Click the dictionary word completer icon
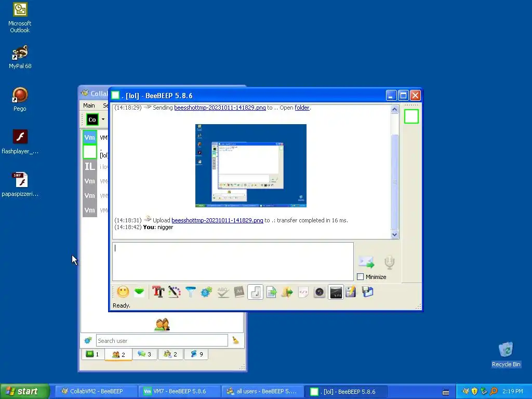The image size is (532, 399). (x=239, y=292)
